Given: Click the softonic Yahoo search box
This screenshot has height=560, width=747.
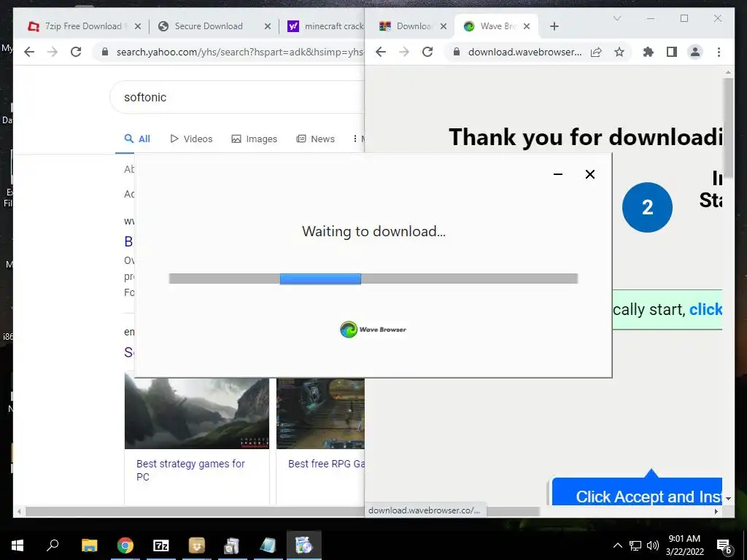Looking at the screenshot, I should [x=237, y=97].
